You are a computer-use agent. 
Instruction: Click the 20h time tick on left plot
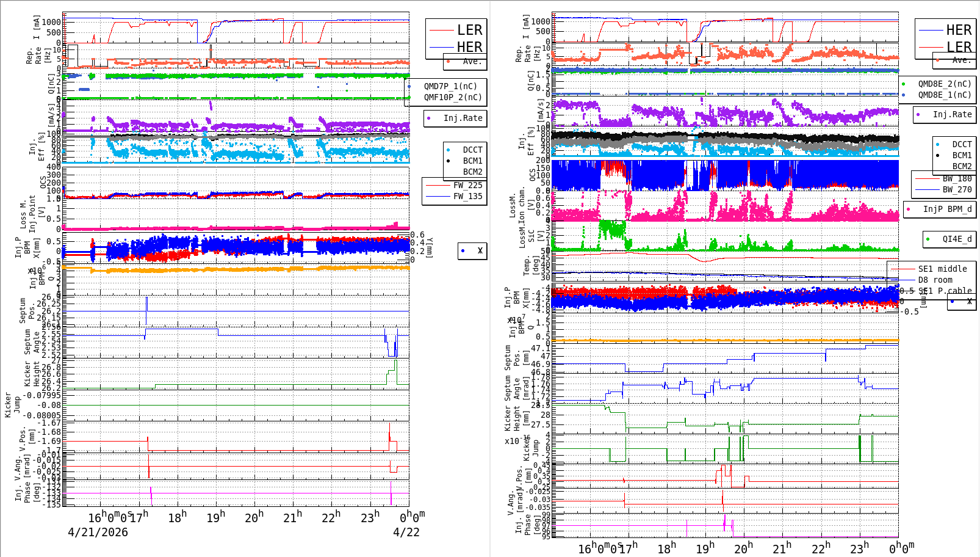(254, 517)
